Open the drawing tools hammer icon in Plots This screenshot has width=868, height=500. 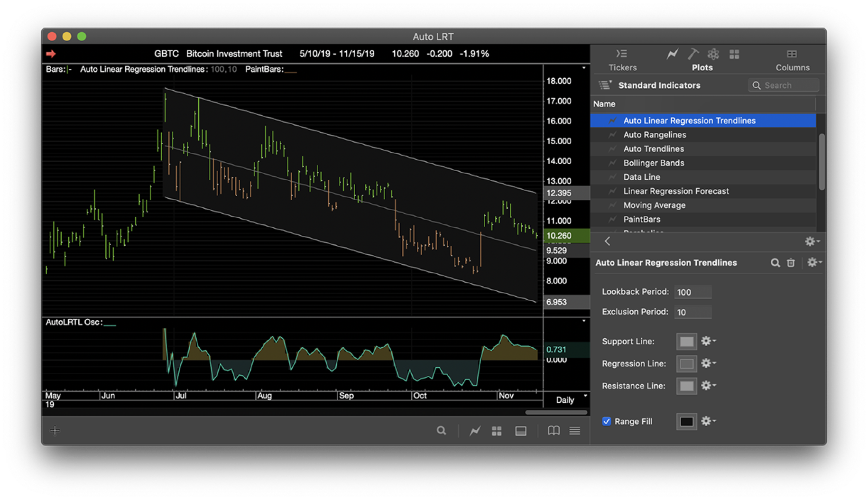[693, 54]
